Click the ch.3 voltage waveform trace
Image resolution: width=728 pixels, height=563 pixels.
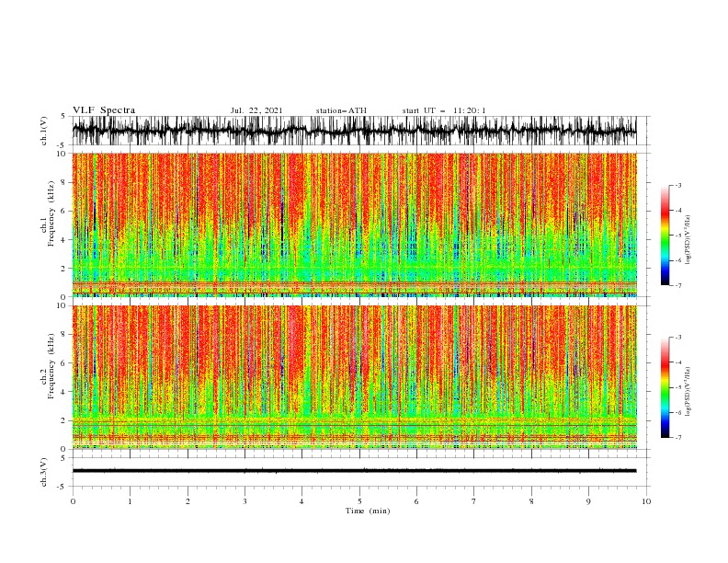(355, 471)
